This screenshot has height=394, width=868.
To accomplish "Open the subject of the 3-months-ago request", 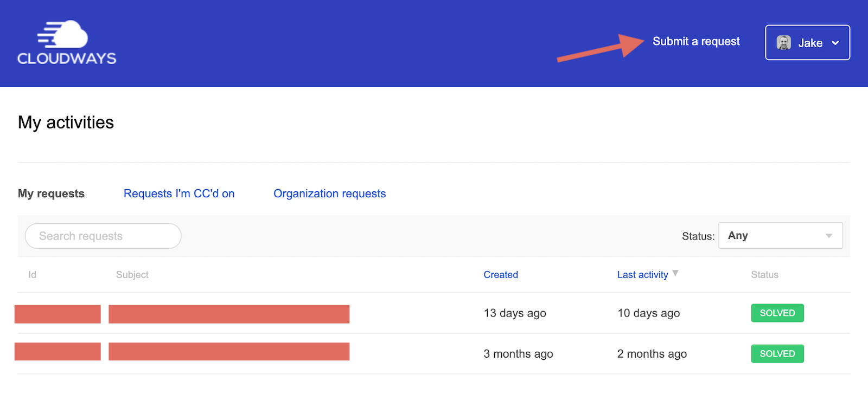I will coord(229,352).
